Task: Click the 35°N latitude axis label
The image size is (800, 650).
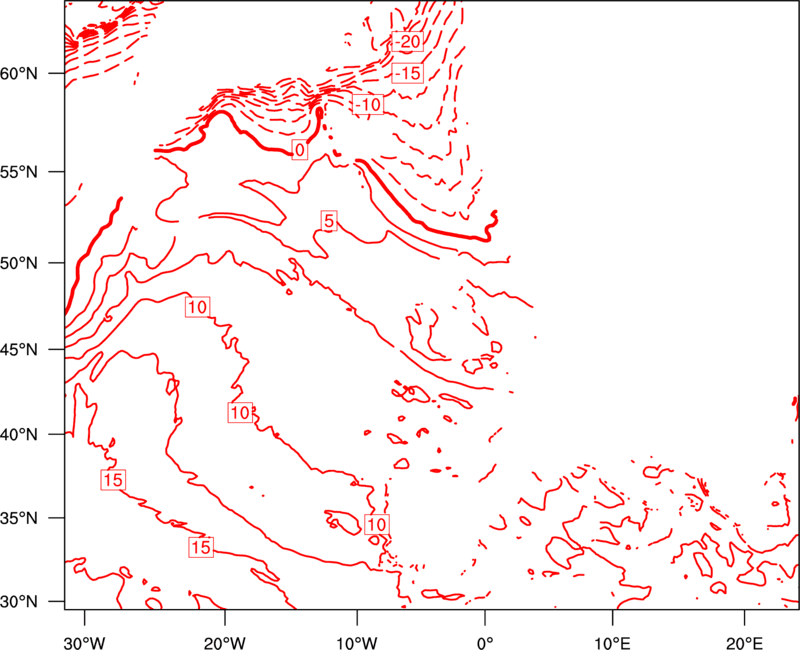Action: tap(19, 518)
